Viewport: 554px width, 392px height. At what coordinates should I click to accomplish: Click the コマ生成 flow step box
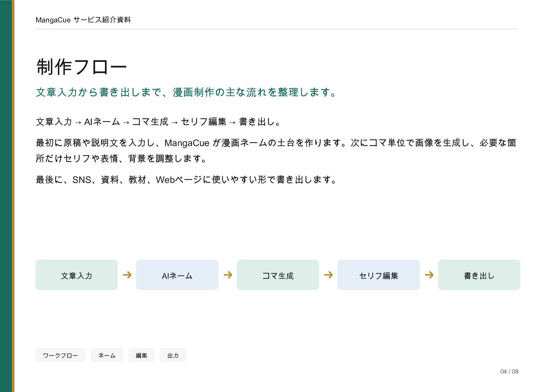278,275
